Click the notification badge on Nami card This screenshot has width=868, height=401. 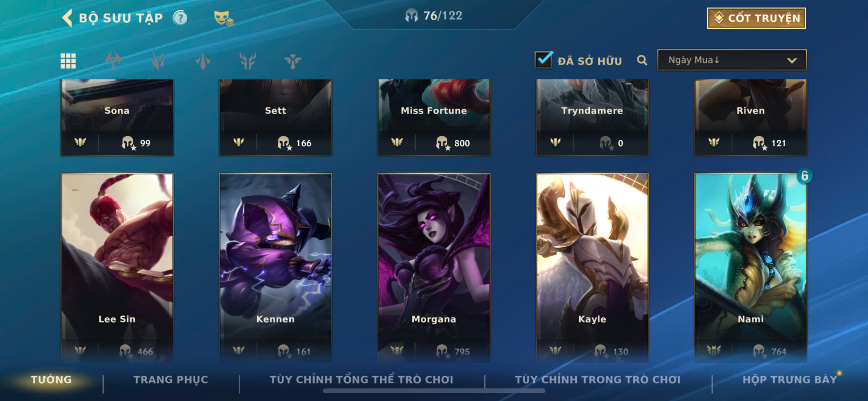804,176
